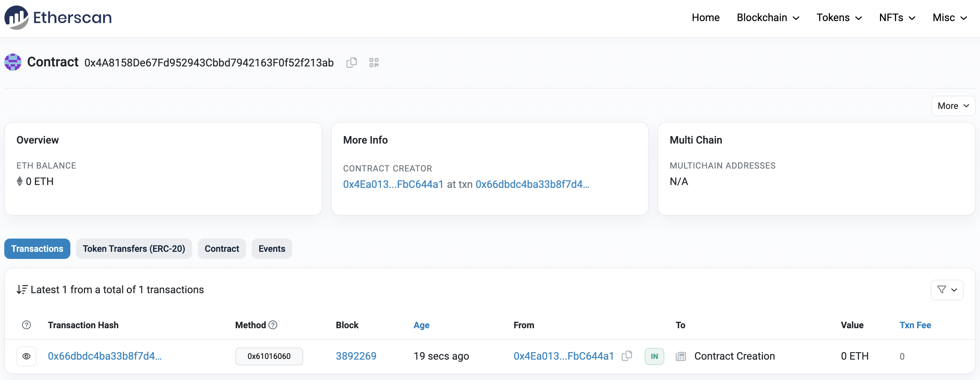
Task: Click the help icon beside Method column
Action: pos(273,325)
